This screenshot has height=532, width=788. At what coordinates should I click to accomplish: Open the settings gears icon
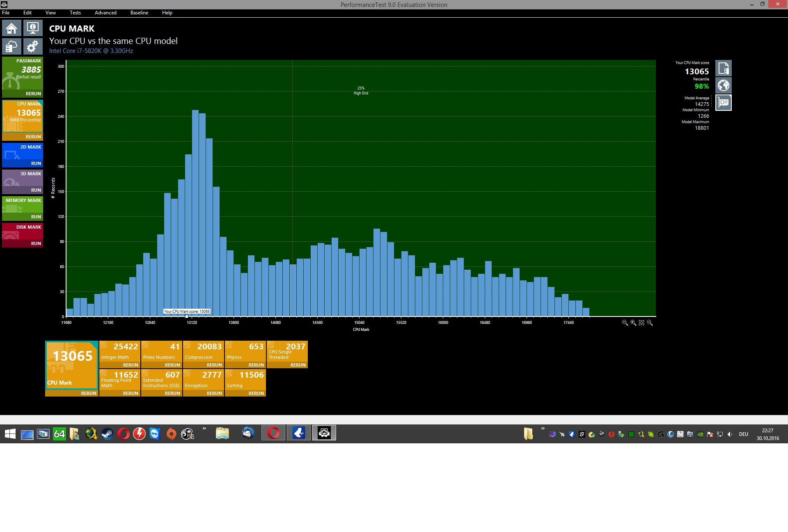(33, 46)
